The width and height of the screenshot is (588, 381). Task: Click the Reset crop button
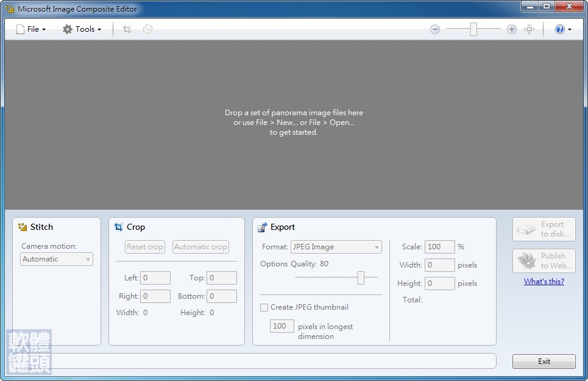coord(145,247)
